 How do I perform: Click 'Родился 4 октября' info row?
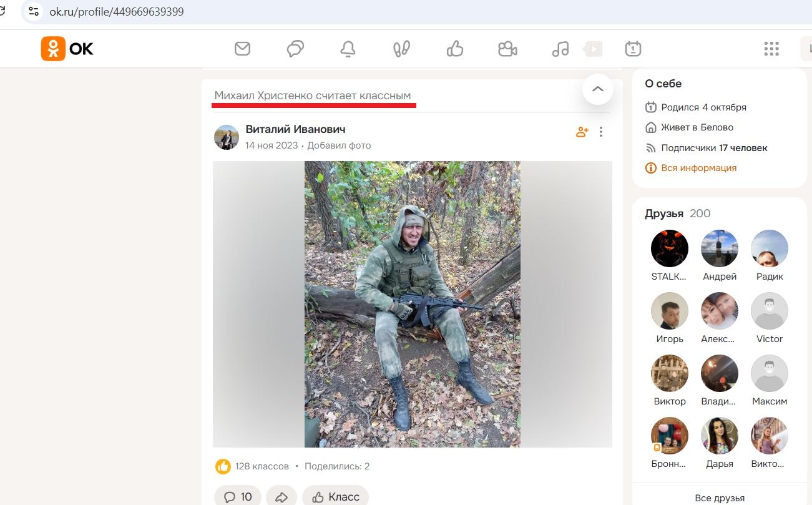[x=695, y=107]
